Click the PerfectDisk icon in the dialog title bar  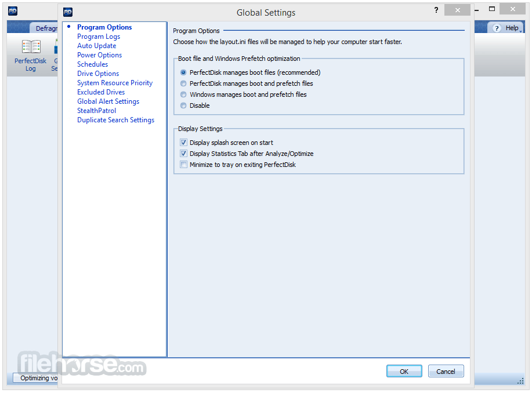pyautogui.click(x=68, y=13)
